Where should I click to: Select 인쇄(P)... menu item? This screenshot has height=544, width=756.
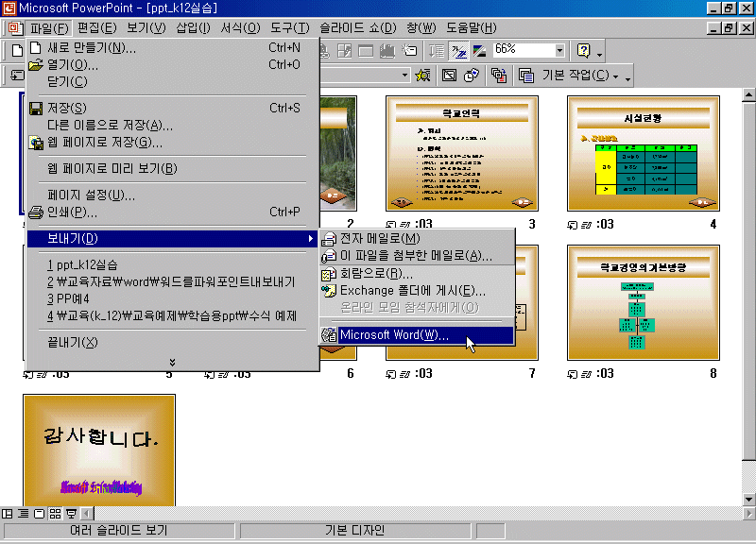173,212
